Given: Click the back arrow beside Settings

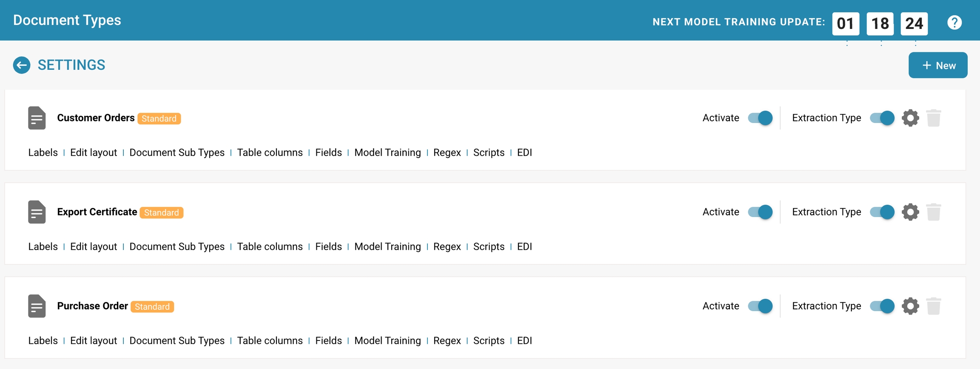Looking at the screenshot, I should pyautogui.click(x=22, y=65).
